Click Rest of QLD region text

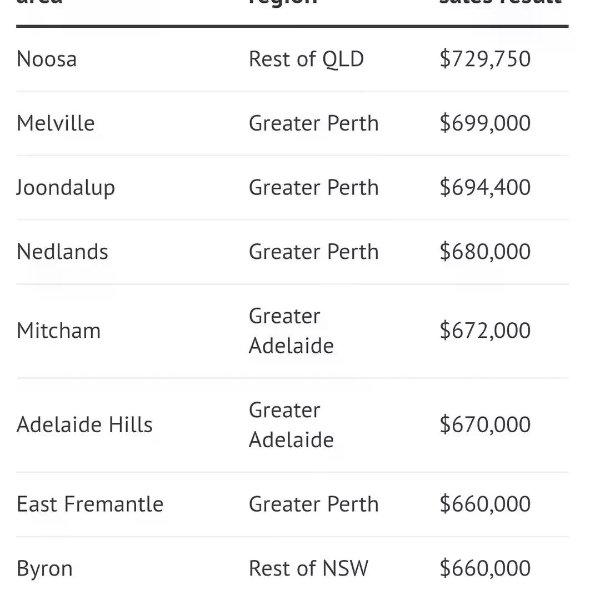point(306,59)
